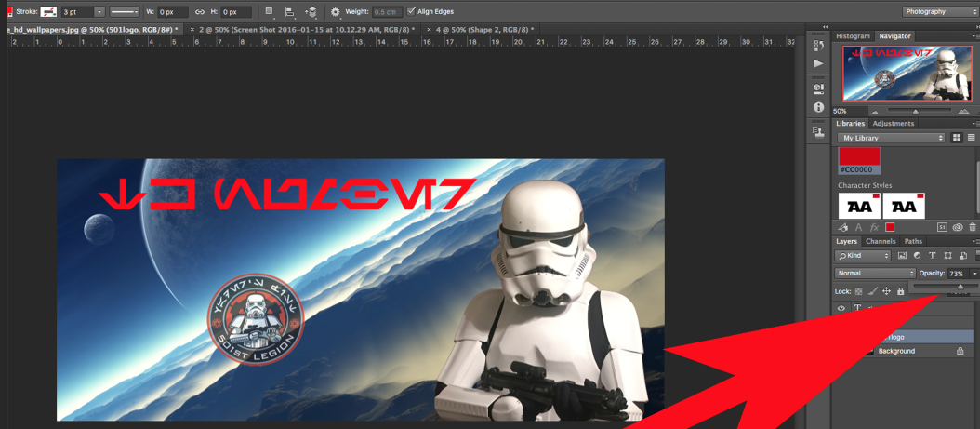The image size is (980, 429).
Task: Toggle lock image pixels brush
Action: 873,291
